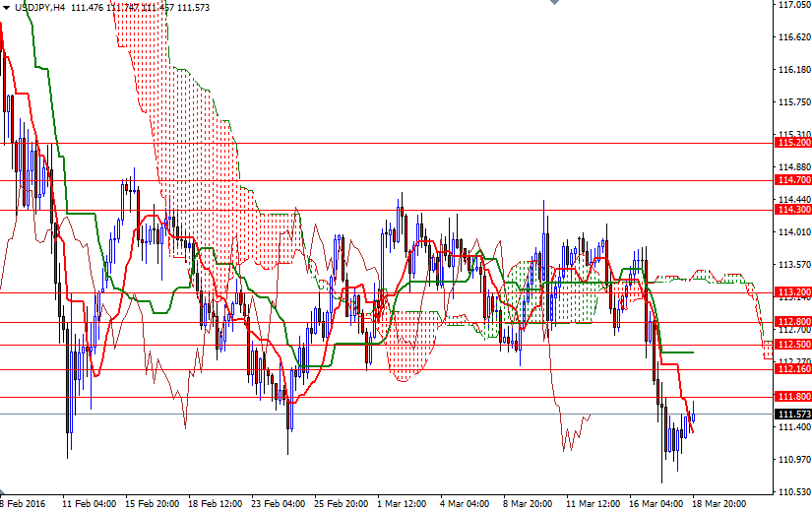Click the 113.570 value on price axis

click(x=794, y=264)
